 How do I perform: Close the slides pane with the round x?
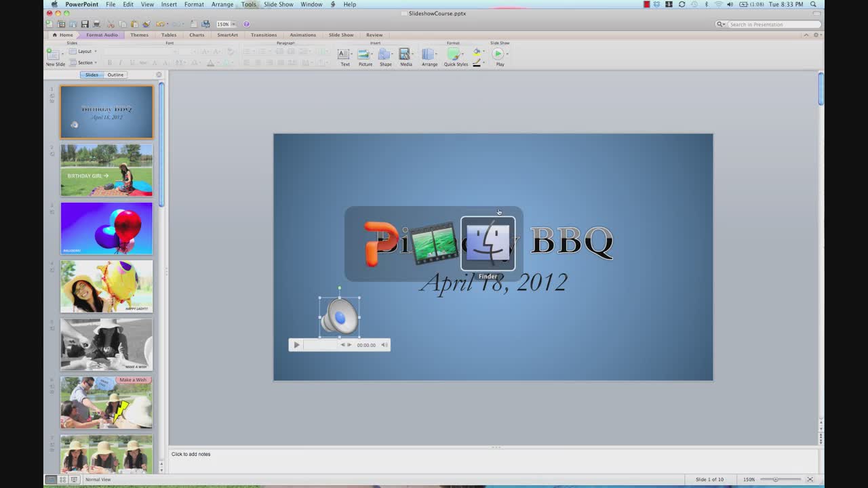(x=159, y=75)
